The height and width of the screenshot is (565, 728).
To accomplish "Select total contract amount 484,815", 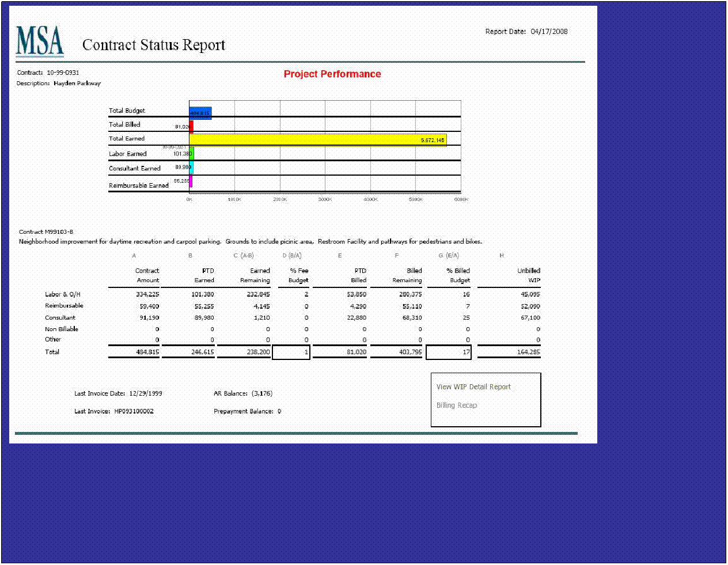I will [x=147, y=352].
